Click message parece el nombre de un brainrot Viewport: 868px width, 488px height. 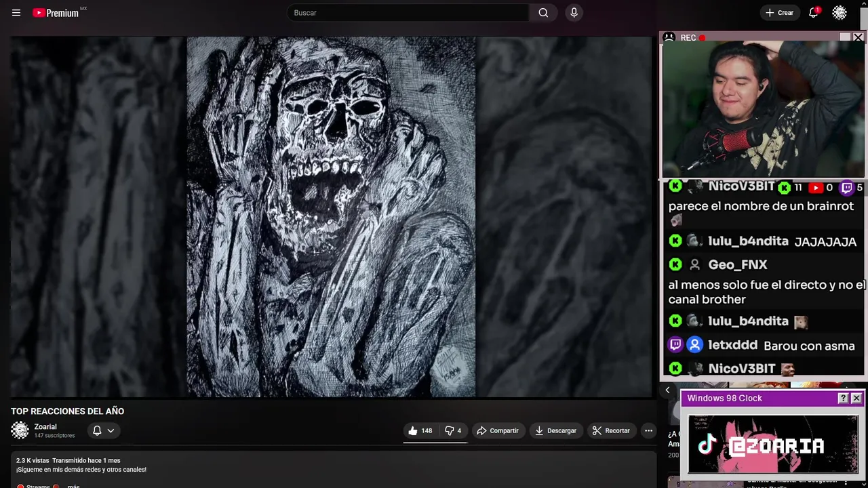(761, 206)
